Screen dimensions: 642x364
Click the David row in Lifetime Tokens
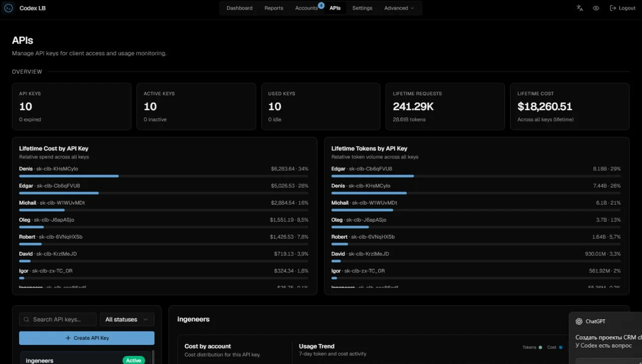476,256
